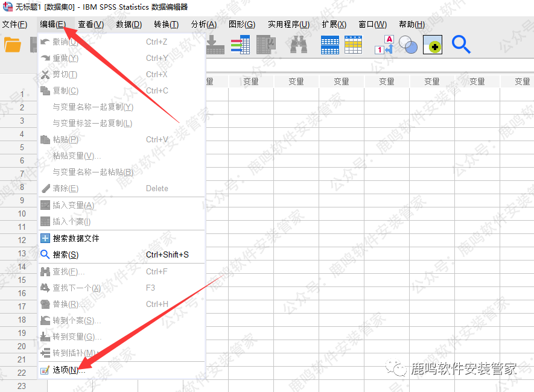Select row header 21
Screen dimensions: 534x392
(x=19, y=359)
